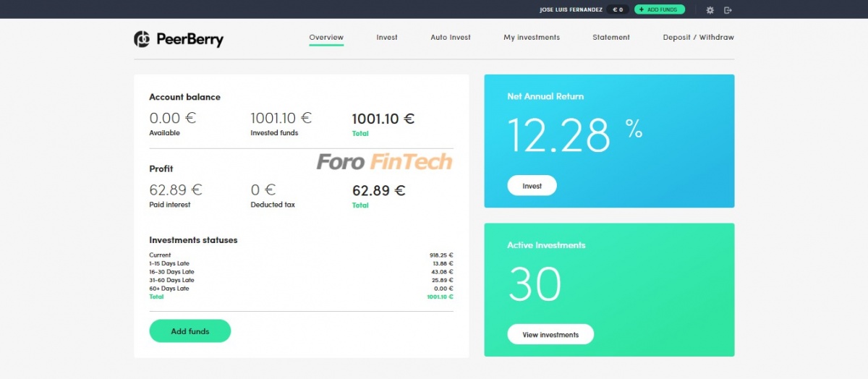Click the 60+ Days Late row
This screenshot has height=379, width=868.
point(301,289)
